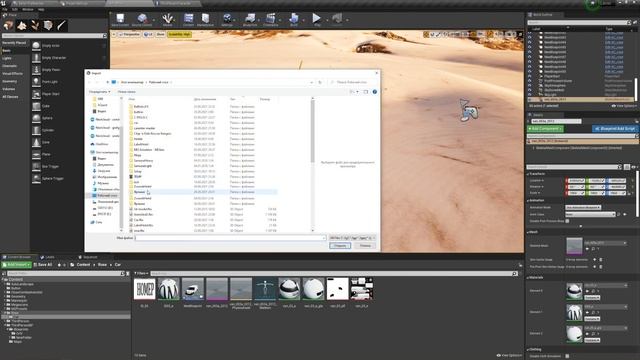The image size is (640, 360).
Task: Click the Blueprint/Add Script button
Action: click(615, 129)
